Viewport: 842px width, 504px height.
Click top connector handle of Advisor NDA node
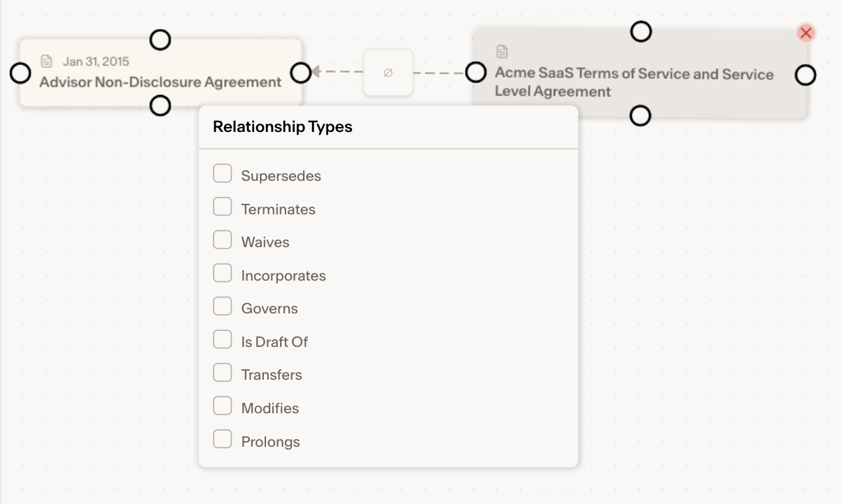click(x=161, y=40)
